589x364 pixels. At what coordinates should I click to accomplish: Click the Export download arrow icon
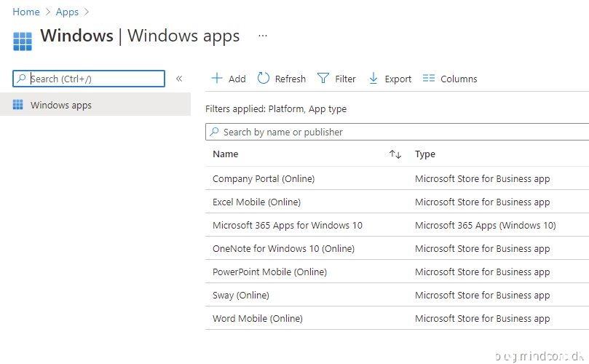[x=373, y=79]
